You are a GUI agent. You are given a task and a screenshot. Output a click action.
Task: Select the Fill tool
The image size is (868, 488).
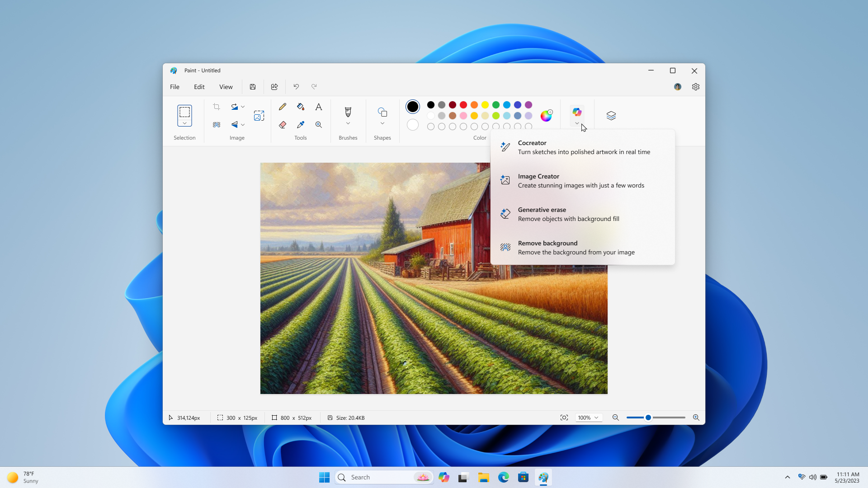point(300,107)
